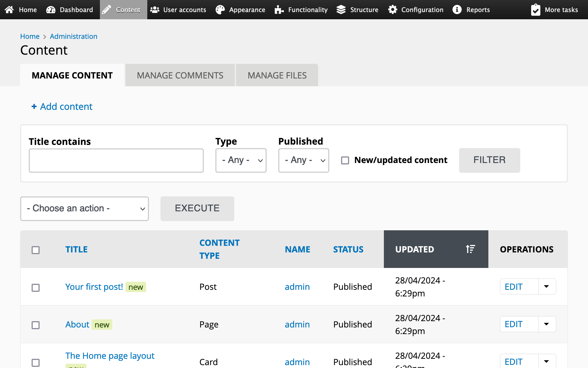
Task: Focus the Title contains text field
Action: [116, 160]
